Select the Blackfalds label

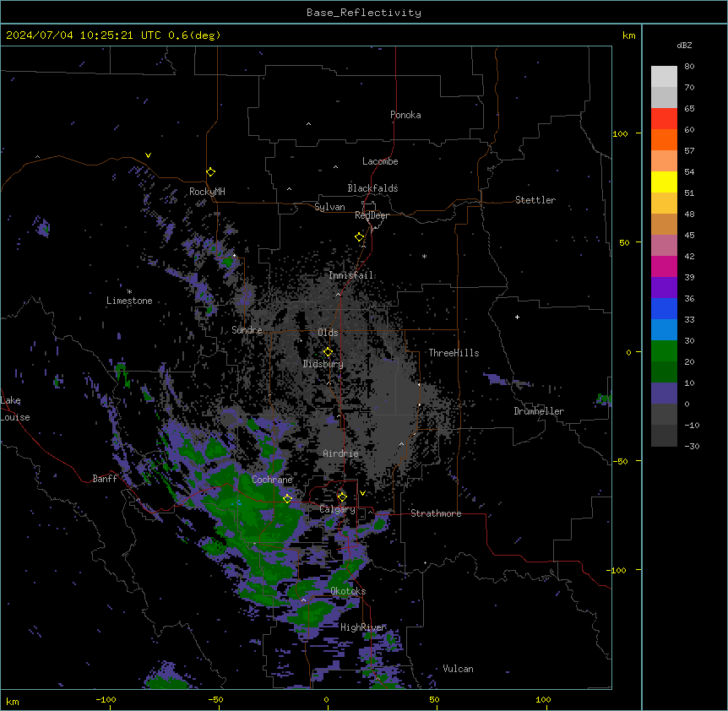pos(372,188)
